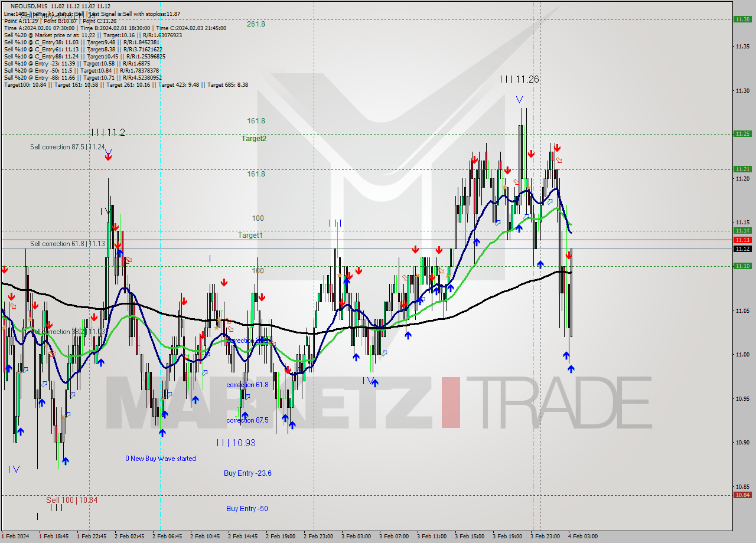Click the green 11.38 price tag
756x543 pixels.
tap(742, 19)
